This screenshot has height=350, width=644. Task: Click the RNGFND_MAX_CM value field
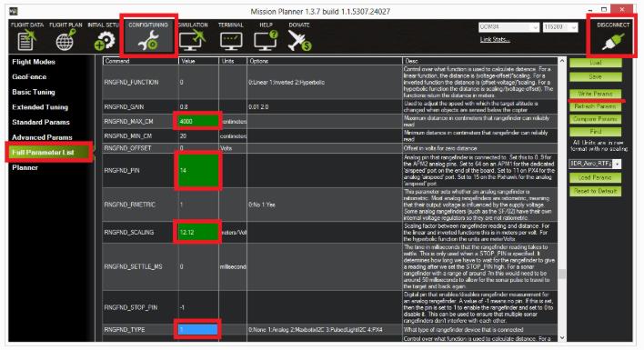coord(198,121)
